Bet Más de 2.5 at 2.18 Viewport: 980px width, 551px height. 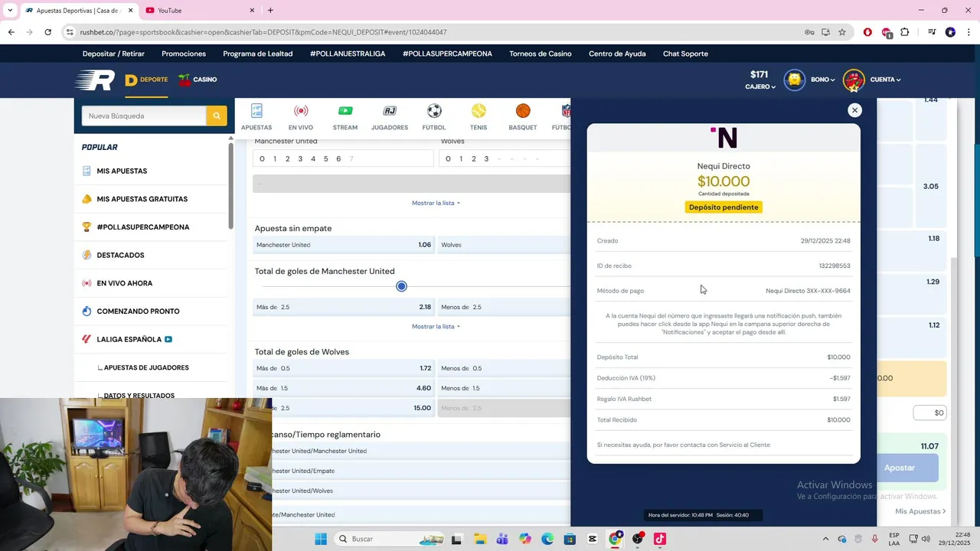[344, 307]
